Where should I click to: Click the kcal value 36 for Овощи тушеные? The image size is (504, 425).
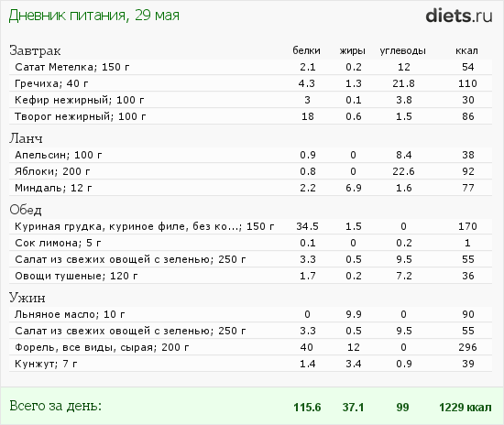pos(468,276)
